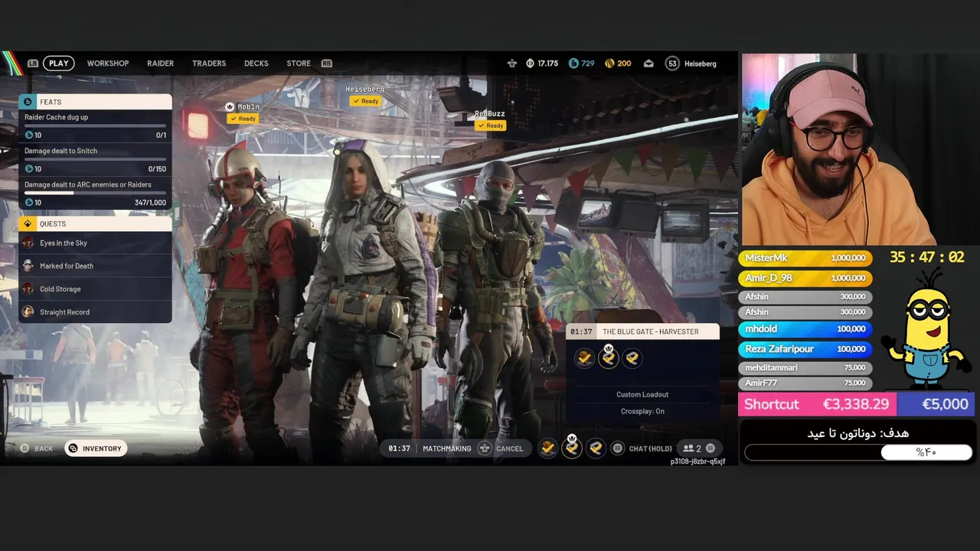Click the Cold Storage quest portrait
The width and height of the screenshot is (980, 551).
28,289
